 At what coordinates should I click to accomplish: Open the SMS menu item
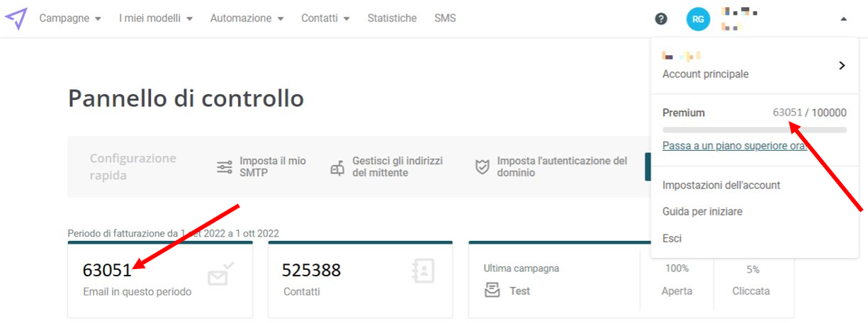(x=445, y=18)
